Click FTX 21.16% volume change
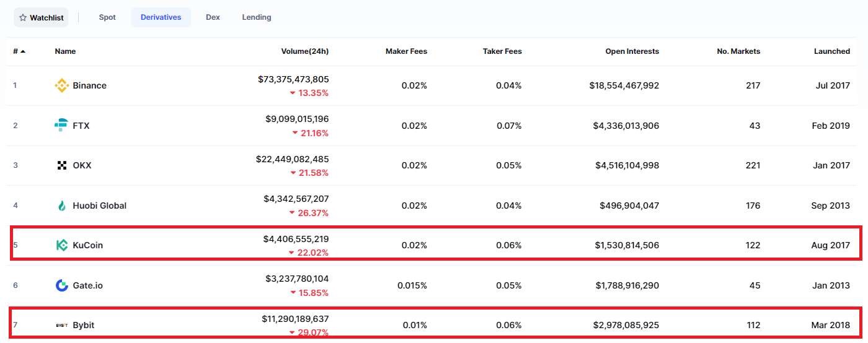The image size is (868, 343). [311, 133]
